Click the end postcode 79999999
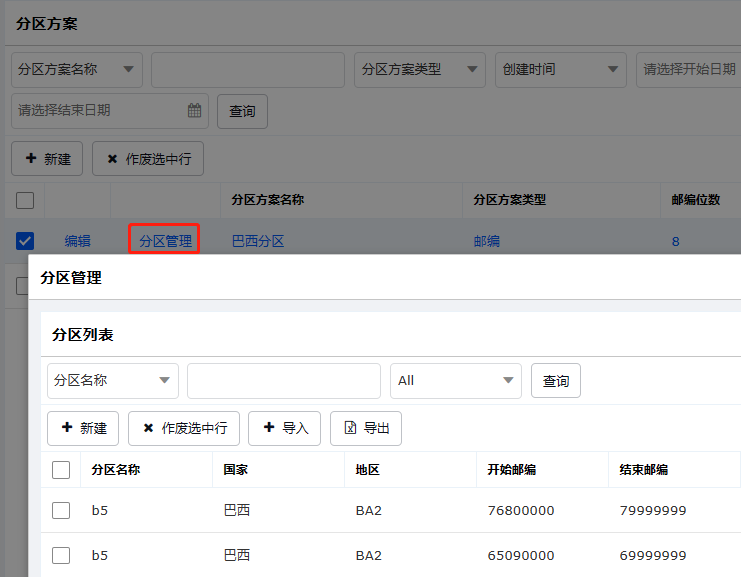The height and width of the screenshot is (577, 741). (653, 510)
